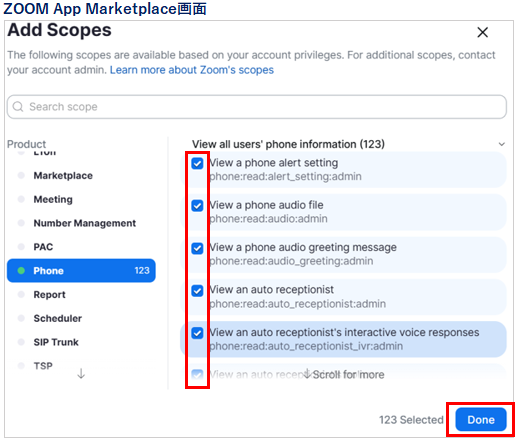Screen dimensions: 518x441
Task: Click the product list down arrow
Action: [x=81, y=373]
